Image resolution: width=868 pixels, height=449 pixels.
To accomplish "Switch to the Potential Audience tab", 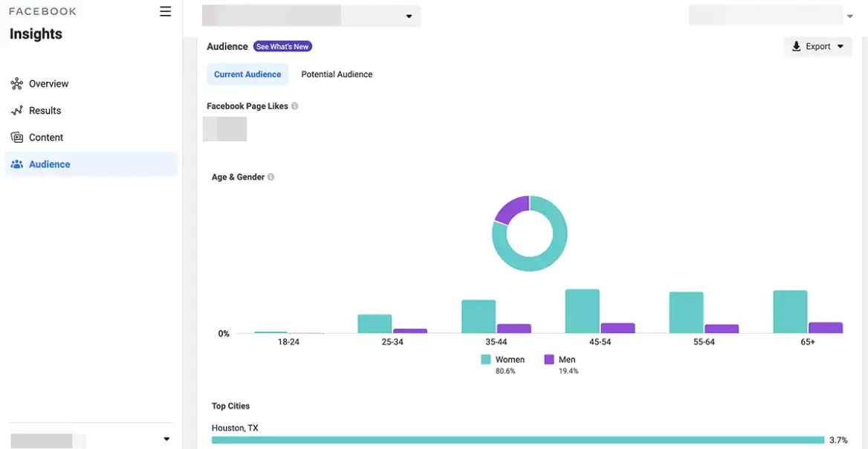I will (x=337, y=74).
